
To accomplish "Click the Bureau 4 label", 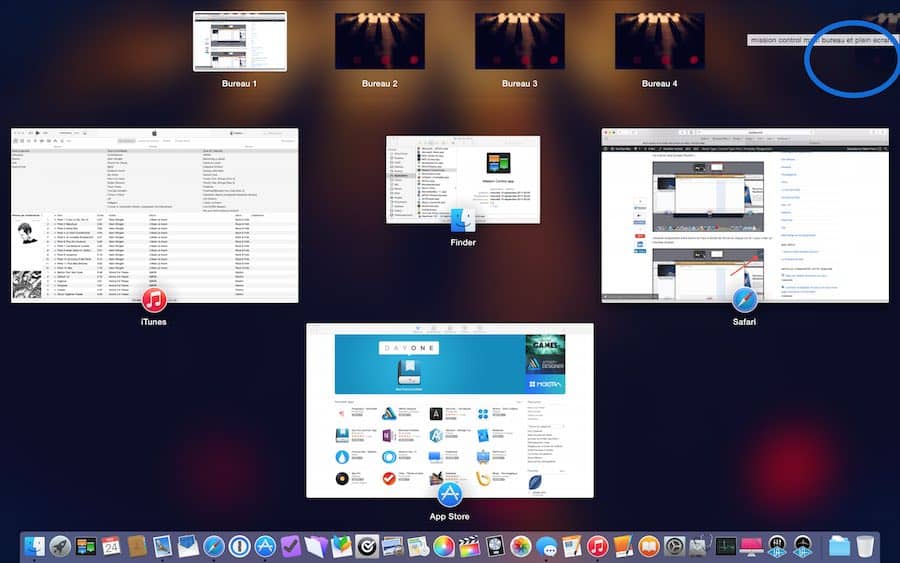I will [x=660, y=83].
